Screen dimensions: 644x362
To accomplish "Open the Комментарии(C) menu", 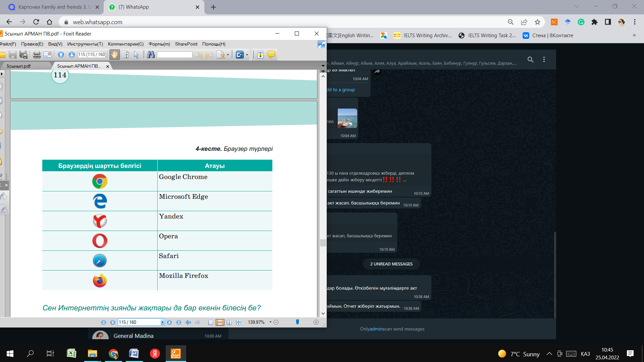I will (x=125, y=44).
